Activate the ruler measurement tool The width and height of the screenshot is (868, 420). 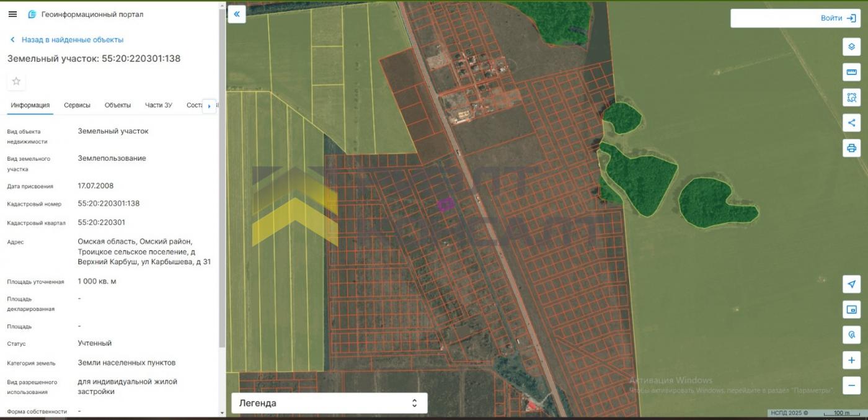coord(851,72)
